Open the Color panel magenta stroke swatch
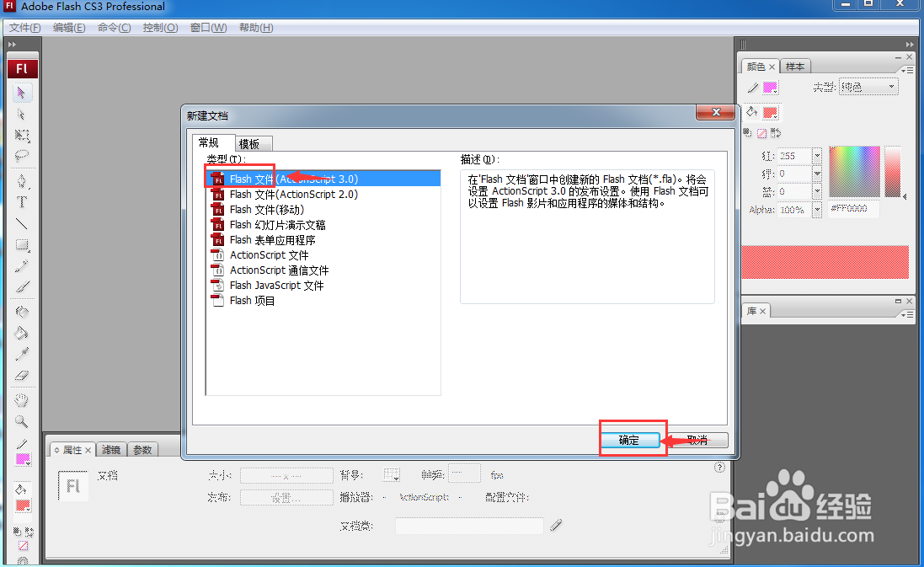This screenshot has height=567, width=924. 770,88
